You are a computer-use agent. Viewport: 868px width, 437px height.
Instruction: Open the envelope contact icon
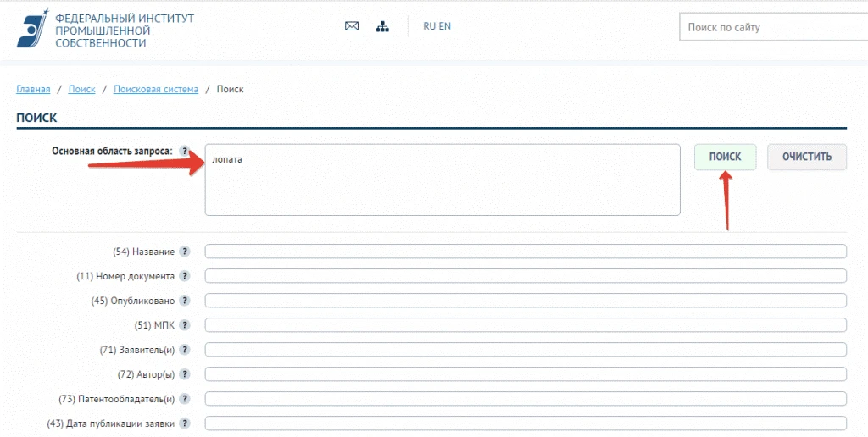click(x=352, y=26)
